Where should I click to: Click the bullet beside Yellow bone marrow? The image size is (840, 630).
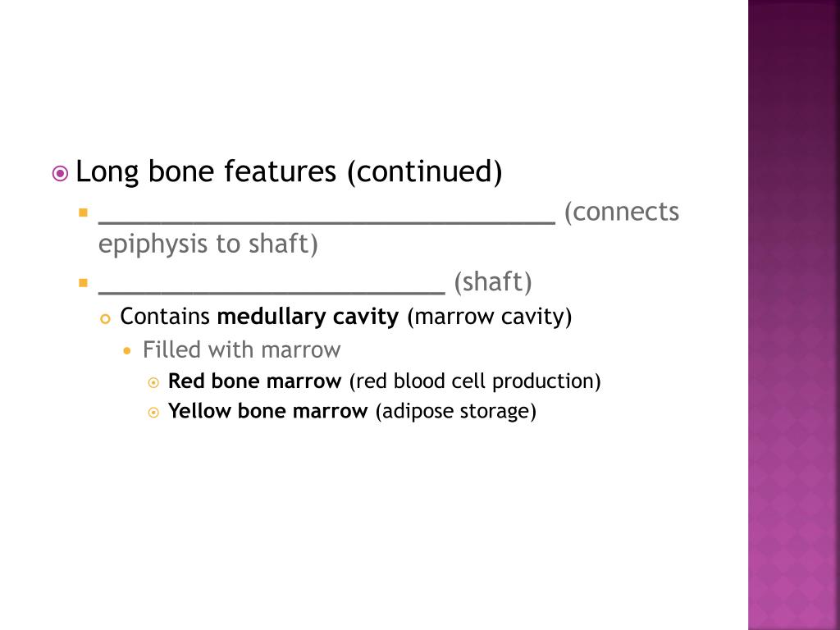pyautogui.click(x=153, y=413)
